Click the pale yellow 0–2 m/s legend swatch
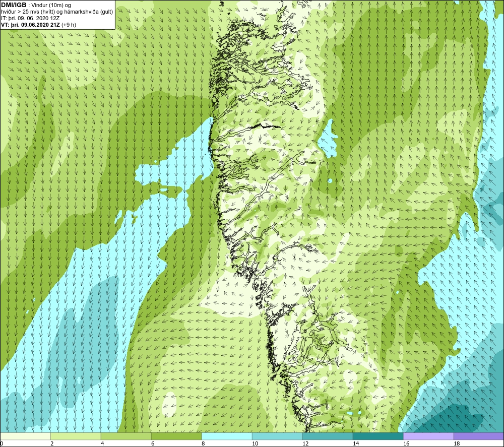The width and height of the screenshot is (504, 447). pyautogui.click(x=25, y=436)
